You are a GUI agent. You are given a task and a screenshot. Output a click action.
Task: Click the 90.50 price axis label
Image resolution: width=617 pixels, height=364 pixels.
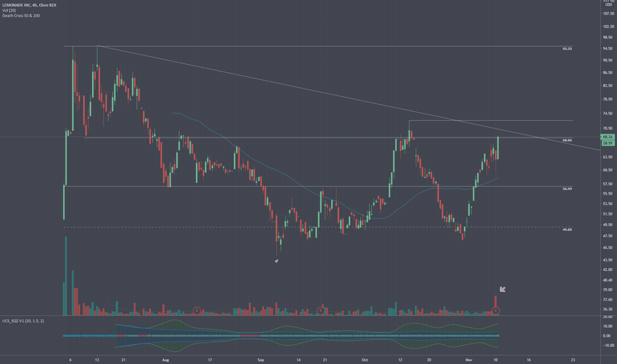coord(608,60)
